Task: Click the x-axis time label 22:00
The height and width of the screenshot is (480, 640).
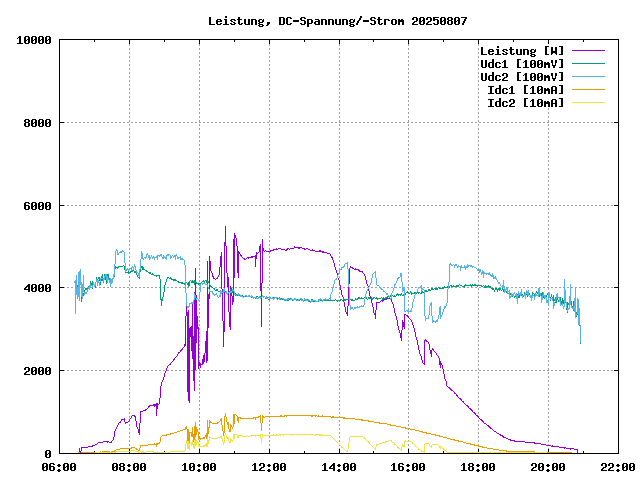Action: [x=617, y=467]
